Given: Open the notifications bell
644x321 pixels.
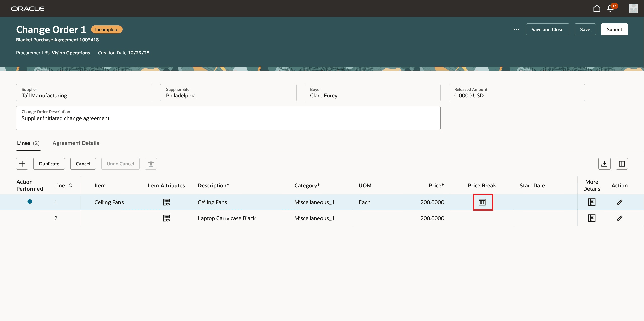Looking at the screenshot, I should click(x=610, y=9).
